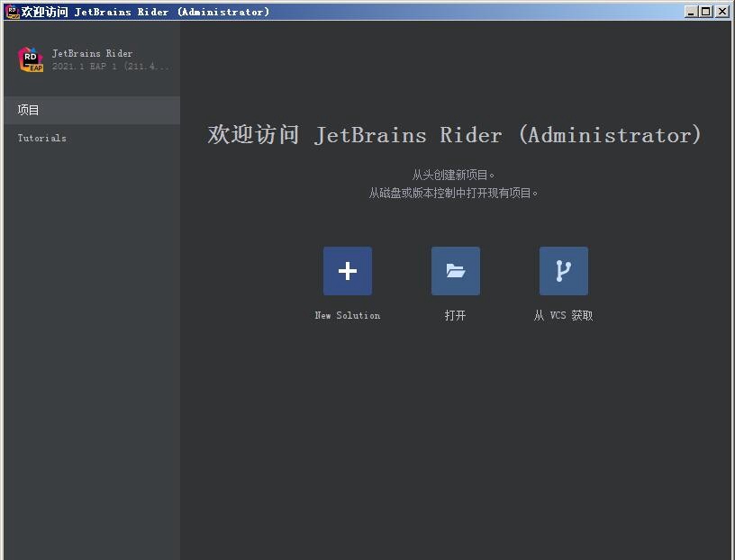
Task: Click the 从头创建新项目 description text
Action: point(453,175)
